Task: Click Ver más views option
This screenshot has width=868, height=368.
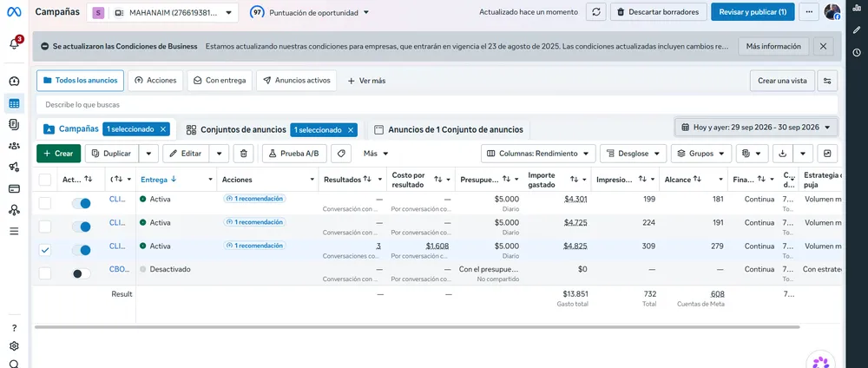Action: [366, 81]
